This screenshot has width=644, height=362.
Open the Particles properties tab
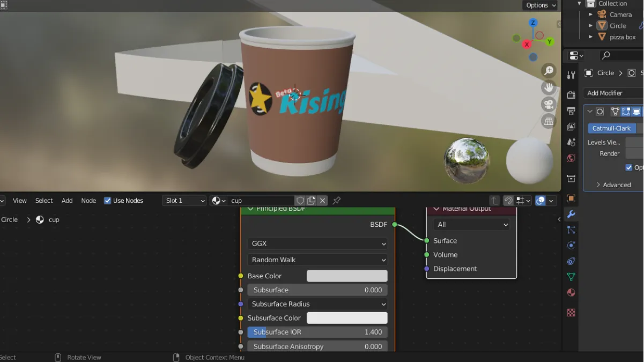click(x=571, y=230)
